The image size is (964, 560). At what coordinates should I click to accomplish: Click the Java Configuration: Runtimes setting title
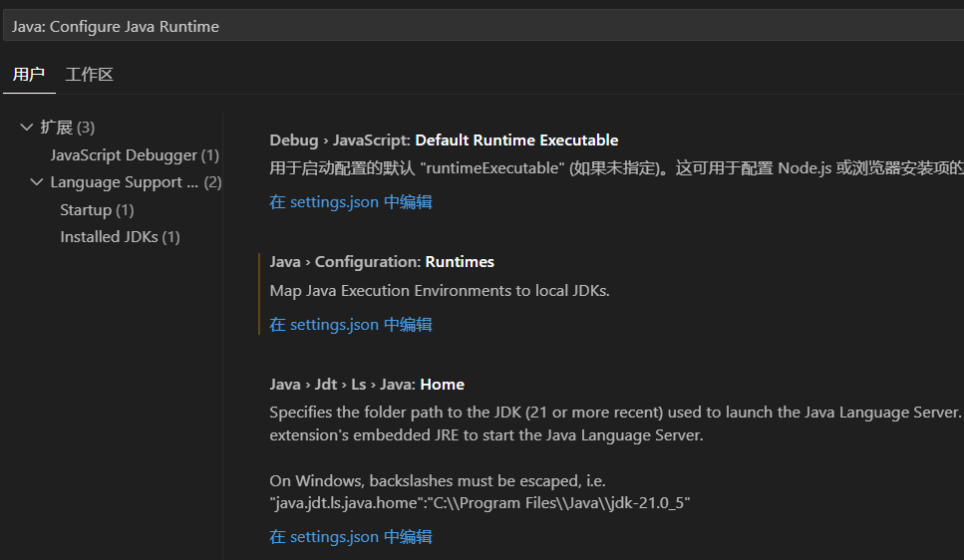pos(382,262)
